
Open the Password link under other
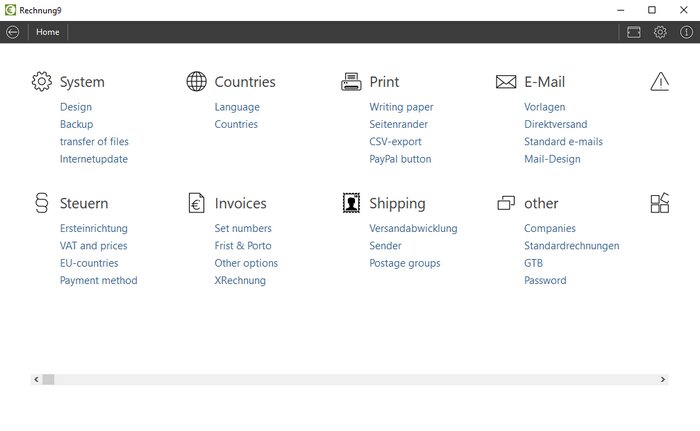[x=545, y=280]
